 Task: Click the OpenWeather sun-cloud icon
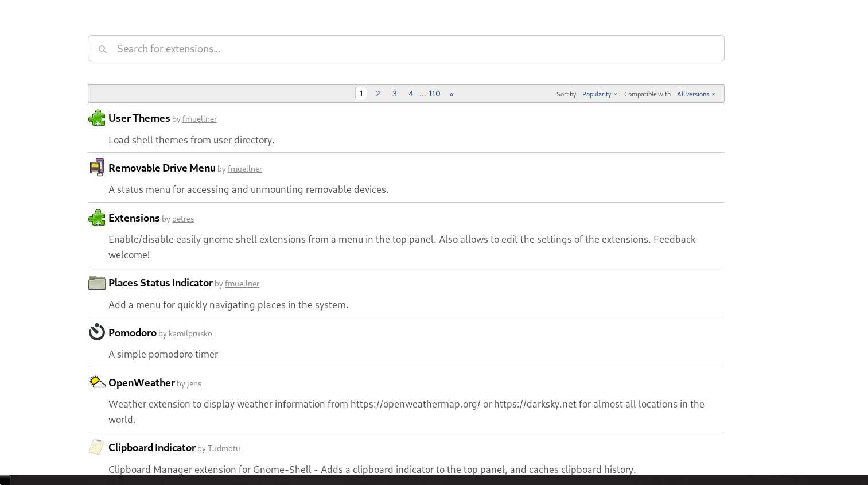(97, 382)
